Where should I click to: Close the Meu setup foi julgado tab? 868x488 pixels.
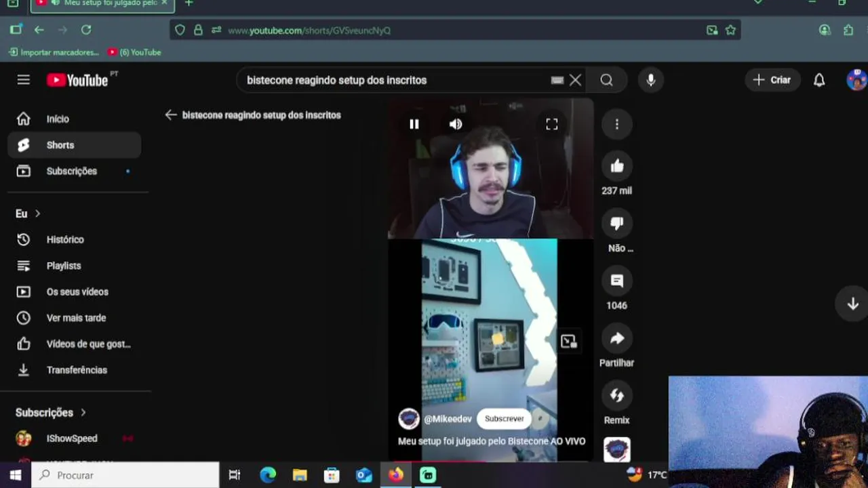(164, 3)
